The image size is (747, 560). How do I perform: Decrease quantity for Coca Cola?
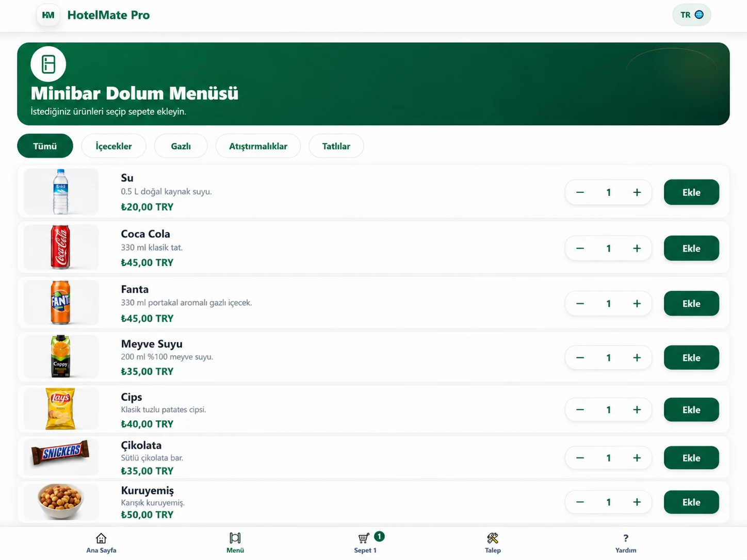point(580,248)
